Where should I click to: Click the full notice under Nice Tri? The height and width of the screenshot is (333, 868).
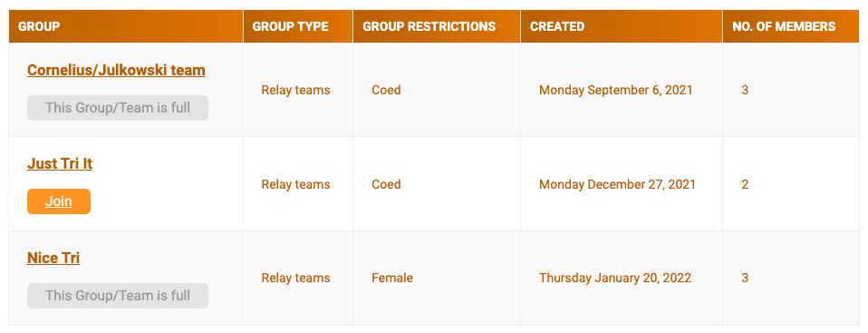point(118,295)
